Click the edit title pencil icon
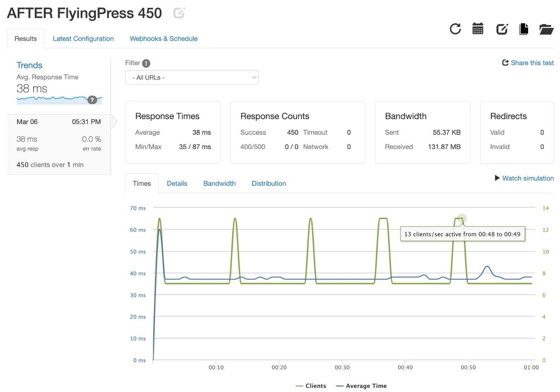This screenshot has width=560, height=392. [x=179, y=13]
